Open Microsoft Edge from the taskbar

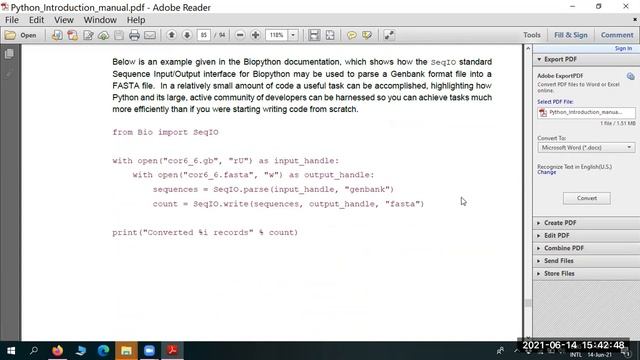tap(103, 351)
